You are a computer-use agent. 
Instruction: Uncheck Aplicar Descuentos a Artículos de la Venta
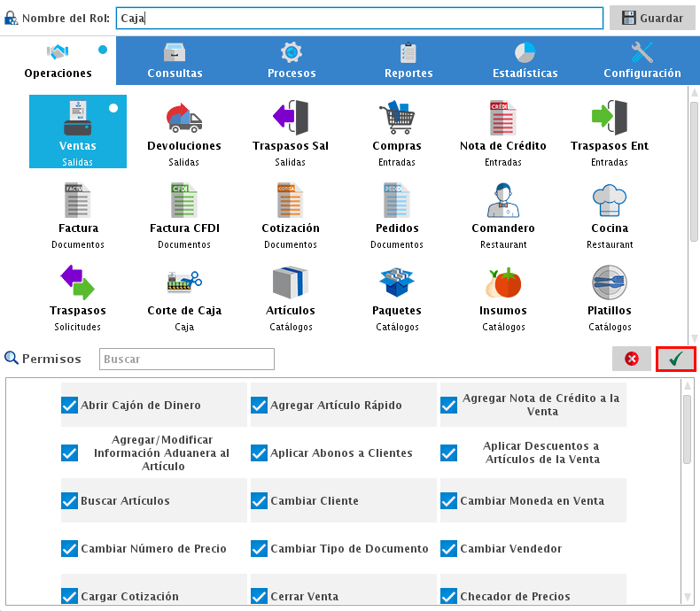tap(449, 452)
